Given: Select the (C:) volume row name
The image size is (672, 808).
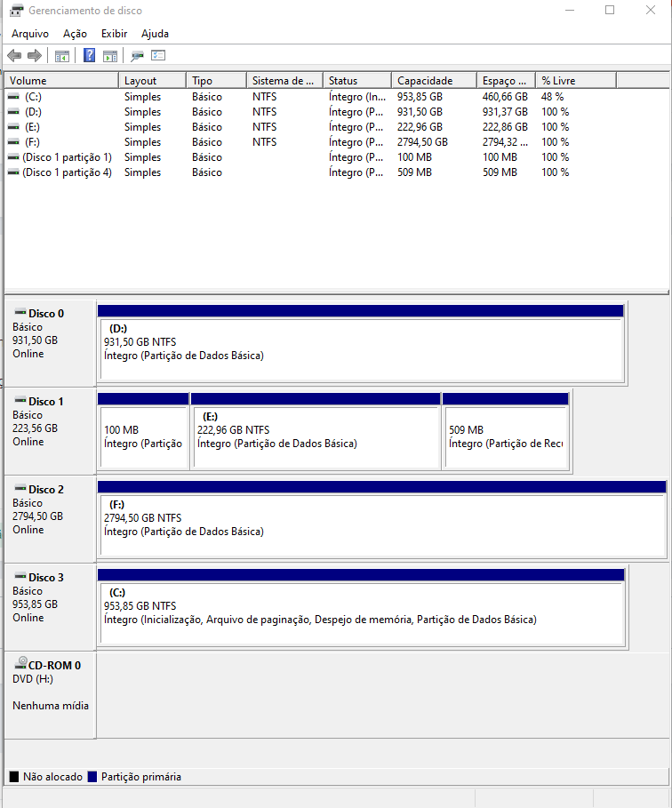Looking at the screenshot, I should [33, 97].
